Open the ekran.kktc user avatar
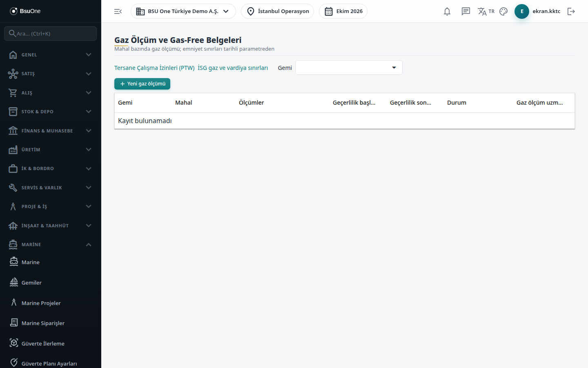This screenshot has height=368, width=588. 522,11
